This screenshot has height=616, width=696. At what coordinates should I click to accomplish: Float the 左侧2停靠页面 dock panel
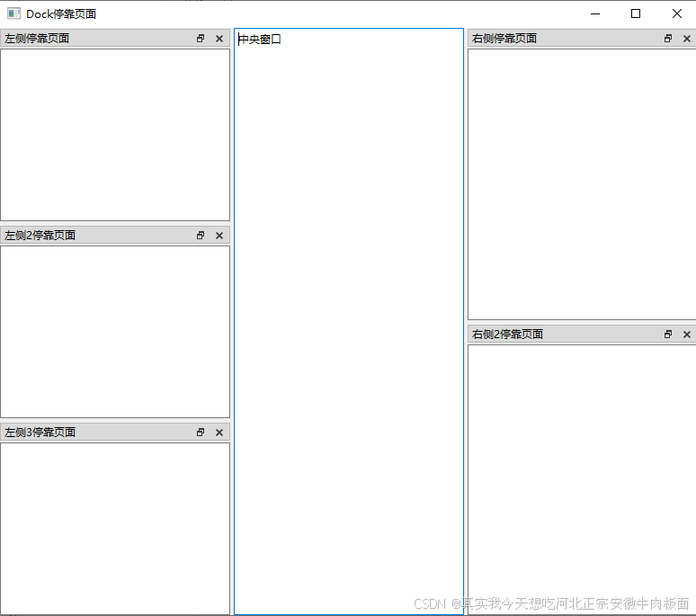click(x=201, y=236)
